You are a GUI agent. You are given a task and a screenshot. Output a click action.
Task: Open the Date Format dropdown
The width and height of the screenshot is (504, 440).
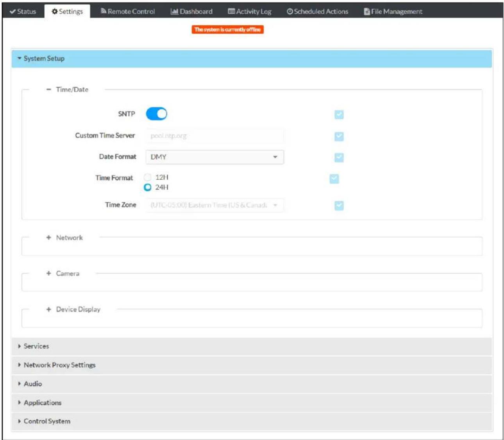214,157
